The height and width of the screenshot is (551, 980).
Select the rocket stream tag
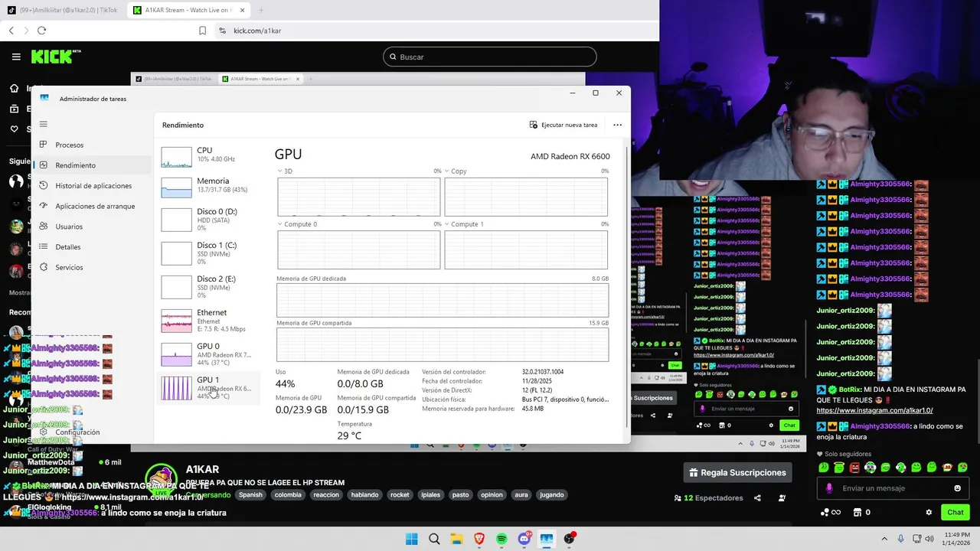(400, 494)
